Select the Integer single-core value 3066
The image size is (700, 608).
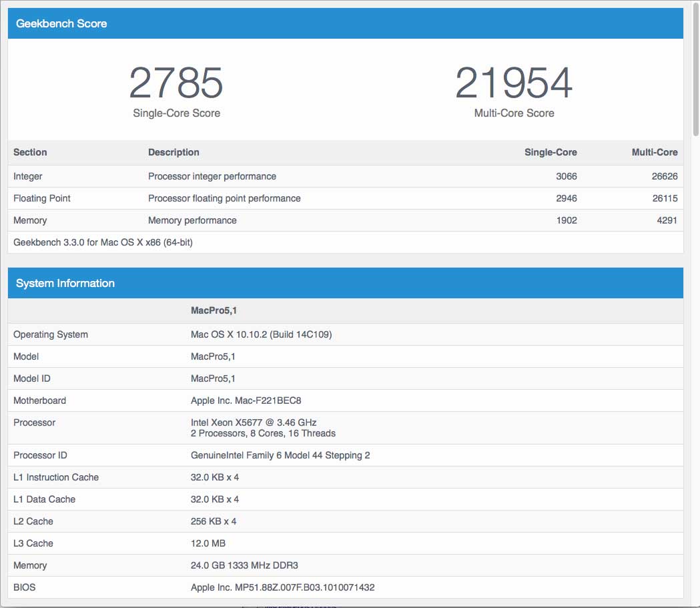567,176
